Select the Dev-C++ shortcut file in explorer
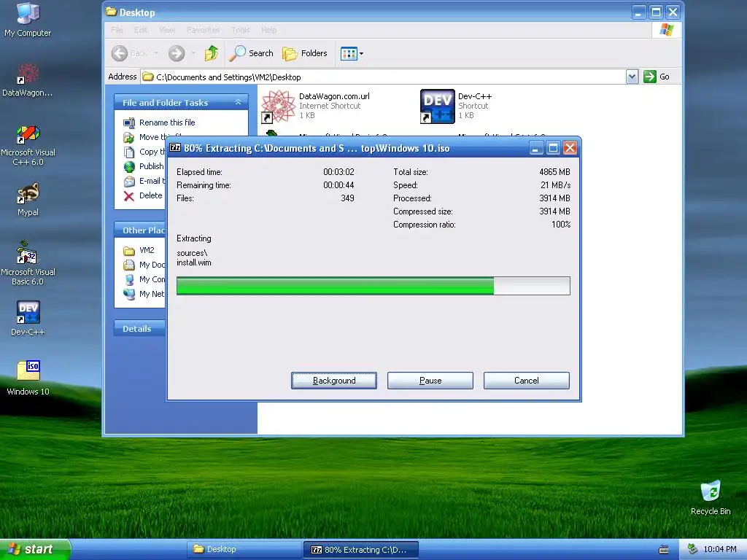The image size is (747, 560). tap(457, 106)
